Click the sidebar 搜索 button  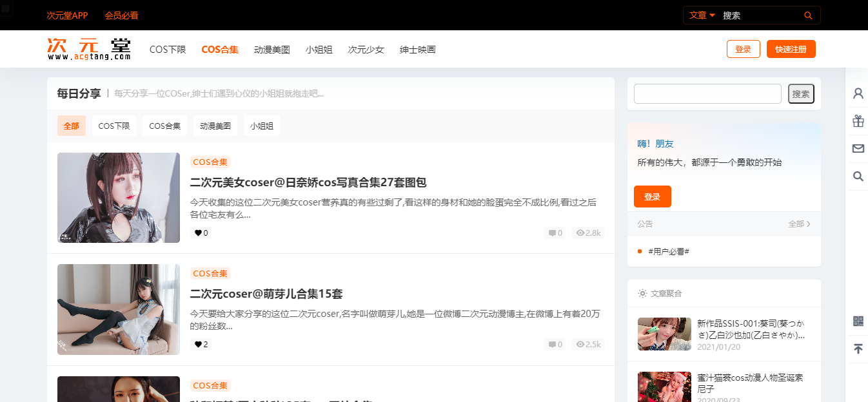801,94
